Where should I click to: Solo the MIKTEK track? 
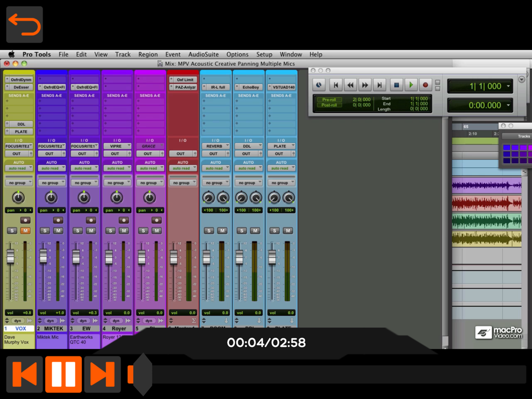[45, 230]
